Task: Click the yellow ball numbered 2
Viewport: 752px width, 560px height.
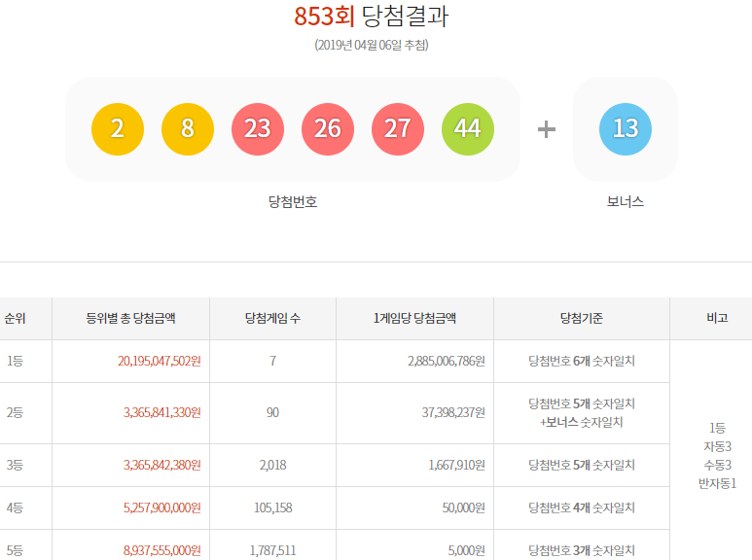Action: pyautogui.click(x=118, y=129)
